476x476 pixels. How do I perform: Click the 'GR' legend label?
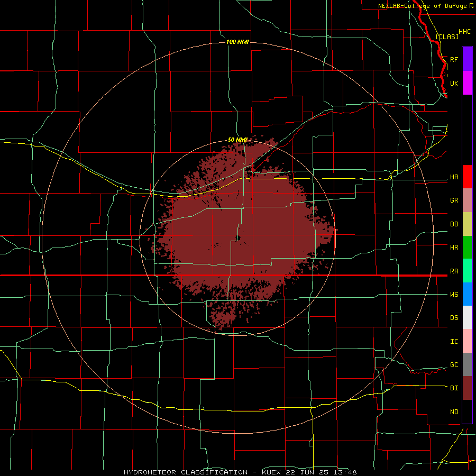454,200
